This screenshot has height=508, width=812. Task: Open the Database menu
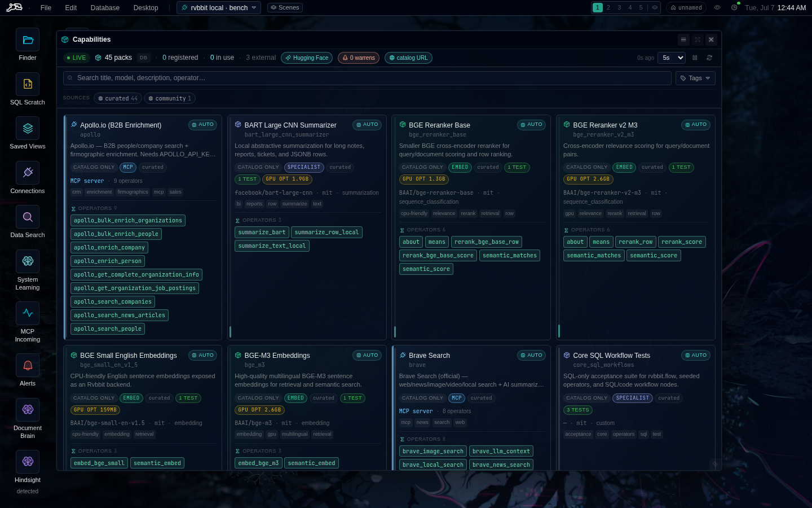pos(105,8)
